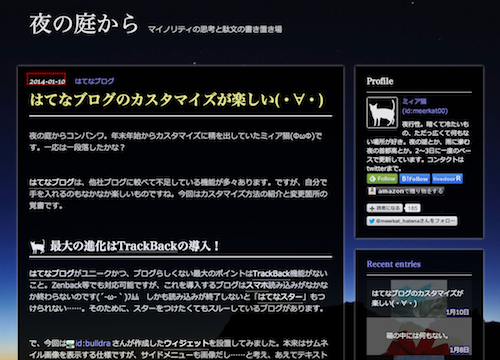Click the cat icon beside 最大の進化はTrackBack heading
This screenshot has height=360, width=500.
37,247
